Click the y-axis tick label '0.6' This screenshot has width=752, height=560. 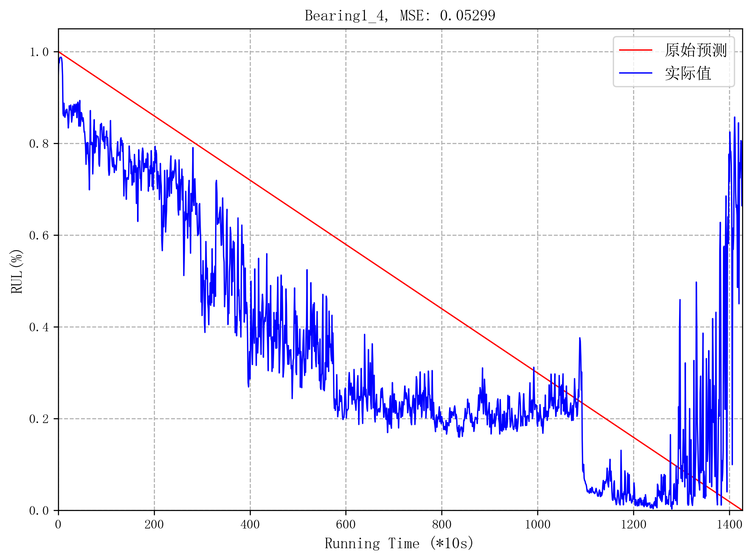coord(39,236)
